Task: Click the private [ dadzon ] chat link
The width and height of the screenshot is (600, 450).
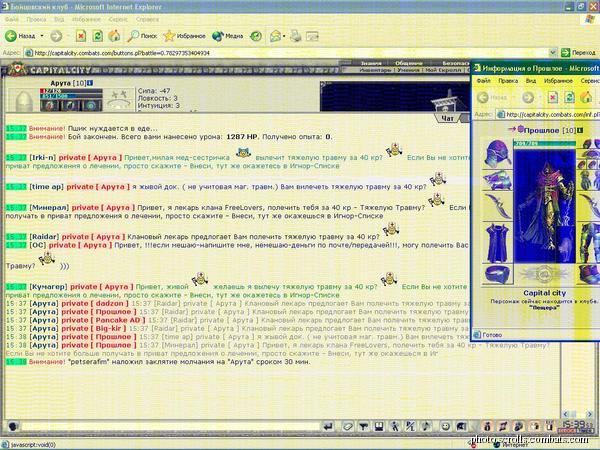Action: [94, 303]
